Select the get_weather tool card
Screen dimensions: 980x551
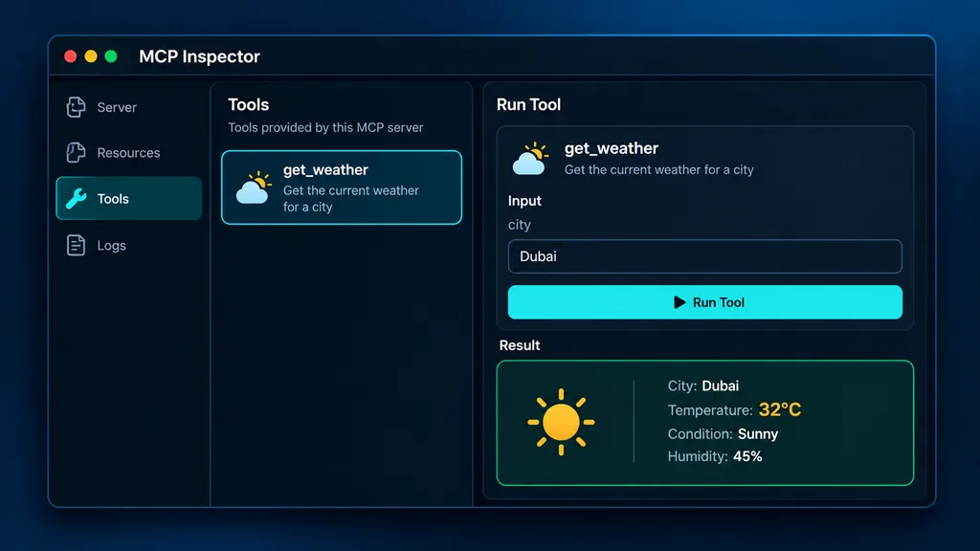pyautogui.click(x=342, y=187)
